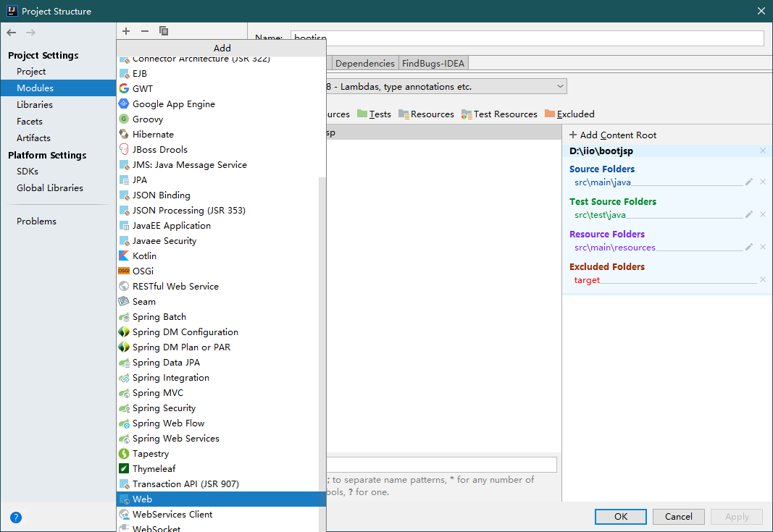Select Spring Batch in the Add list
Screen dimensions: 773x532
click(217, 317)
